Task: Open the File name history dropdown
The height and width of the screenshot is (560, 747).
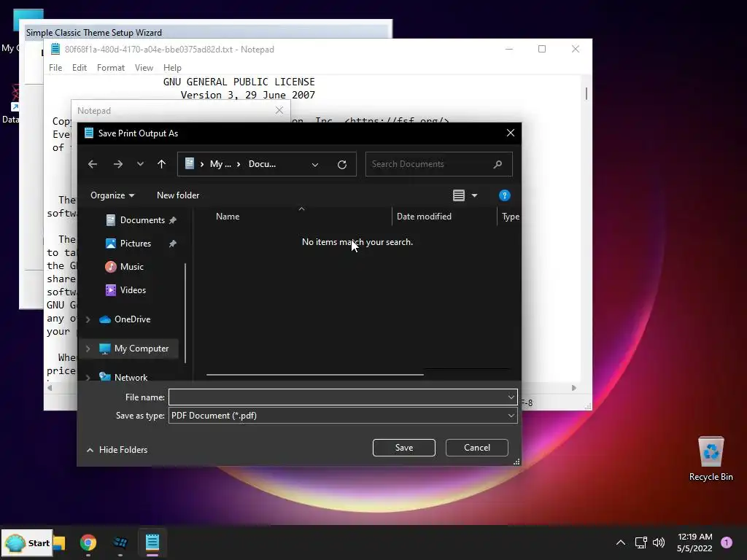Action: tap(511, 397)
